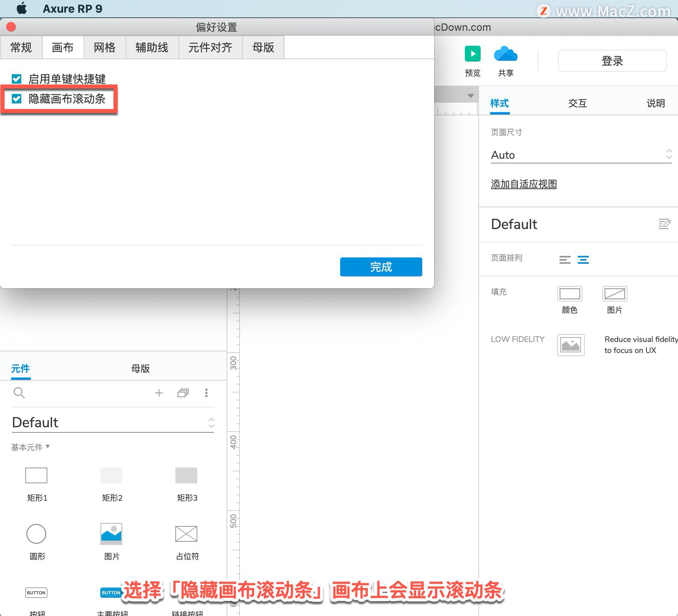The image size is (678, 616).
Task: Select the 矩形3 widget
Action: pyautogui.click(x=186, y=475)
